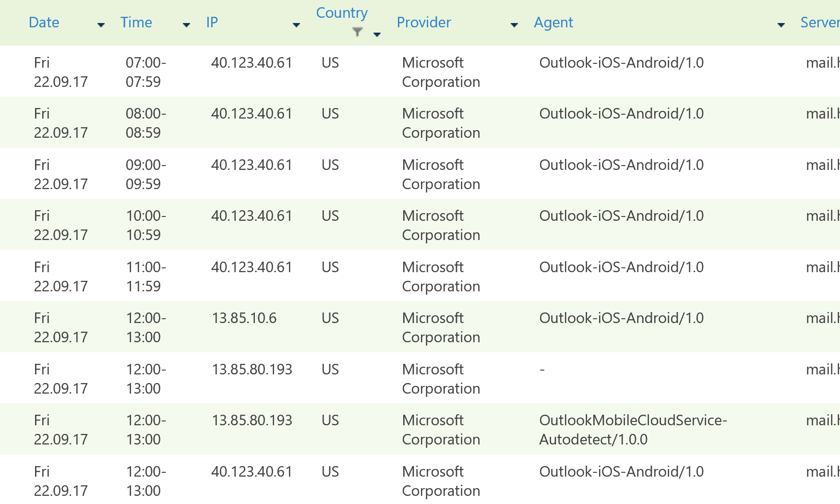This screenshot has height=504, width=840.
Task: Click the Server column header
Action: point(819,23)
